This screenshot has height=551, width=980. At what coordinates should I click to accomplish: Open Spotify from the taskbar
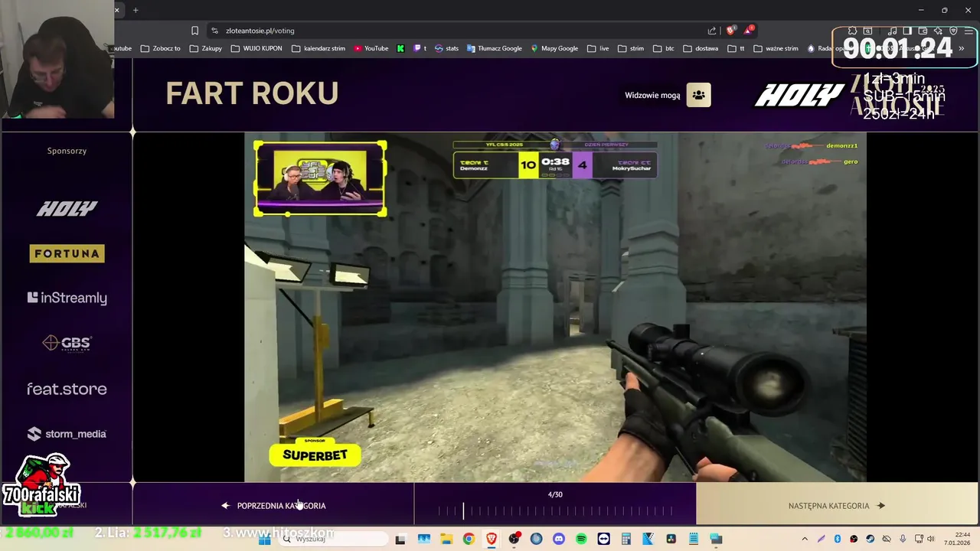pos(581,539)
